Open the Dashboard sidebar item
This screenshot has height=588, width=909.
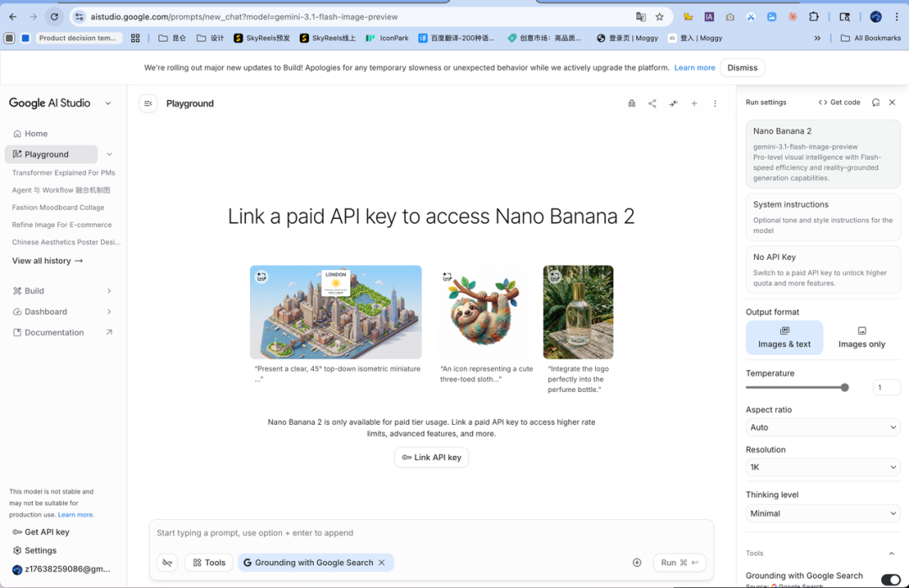pos(45,311)
